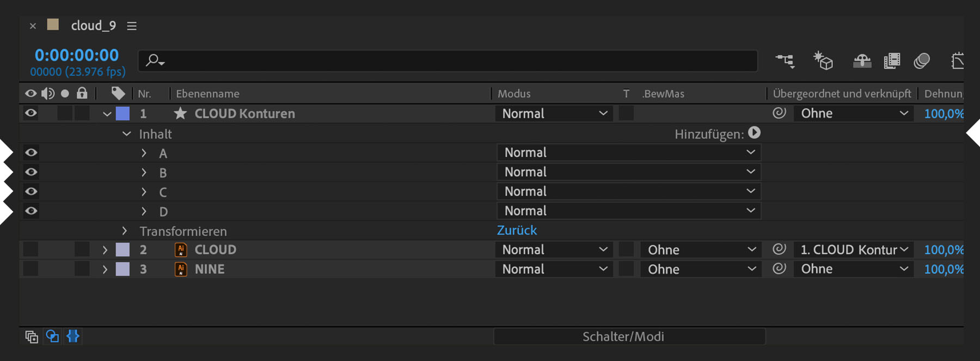This screenshot has width=980, height=361.
Task: Click the Hinzufügen add-shape play button
Action: coord(754,133)
